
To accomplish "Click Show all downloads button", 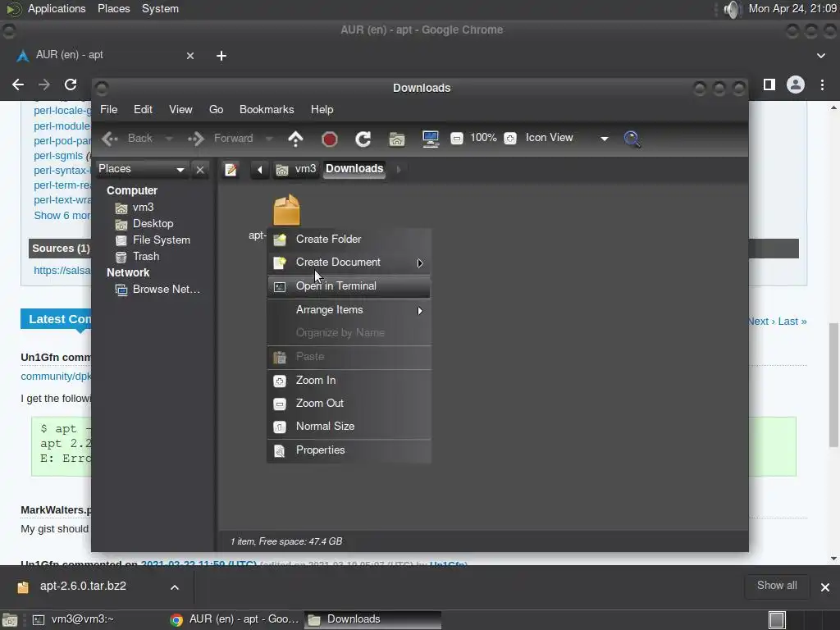I will tap(777, 586).
